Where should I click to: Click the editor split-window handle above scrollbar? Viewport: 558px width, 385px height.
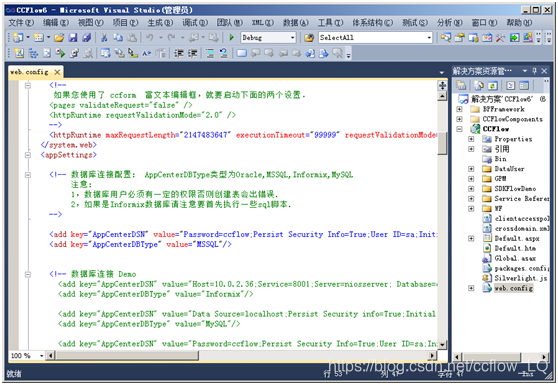tap(442, 86)
